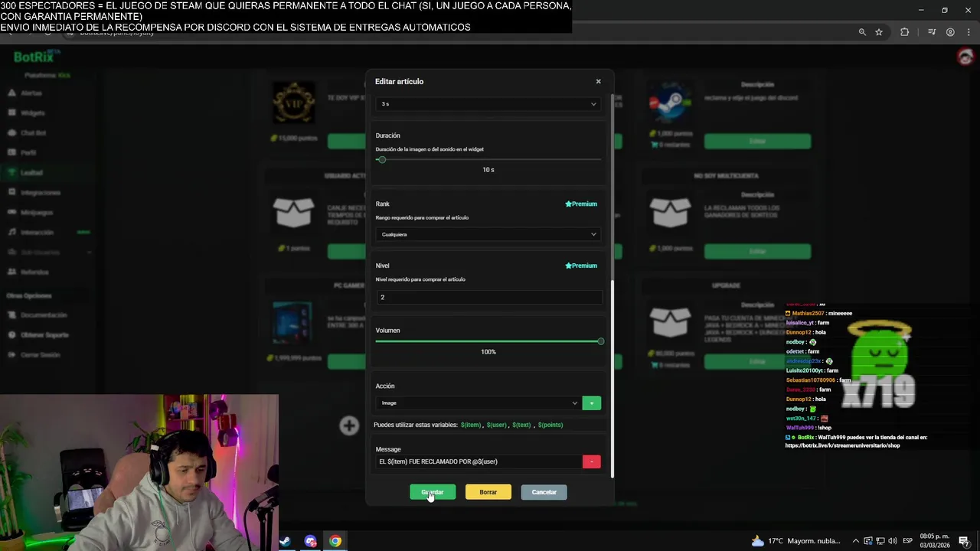Dismiss the dialog with the Cancelar button
The width and height of the screenshot is (980, 551).
[x=544, y=492]
